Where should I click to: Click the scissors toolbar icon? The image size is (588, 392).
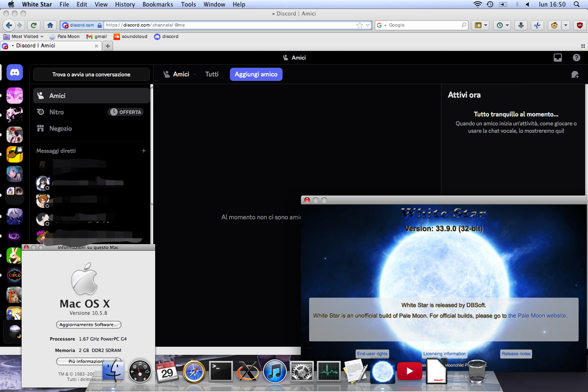pos(537,25)
